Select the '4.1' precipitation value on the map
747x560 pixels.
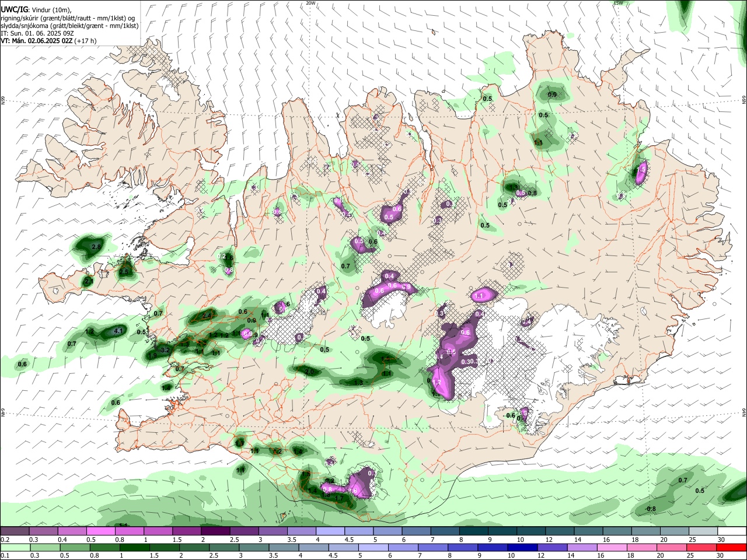click(x=118, y=331)
